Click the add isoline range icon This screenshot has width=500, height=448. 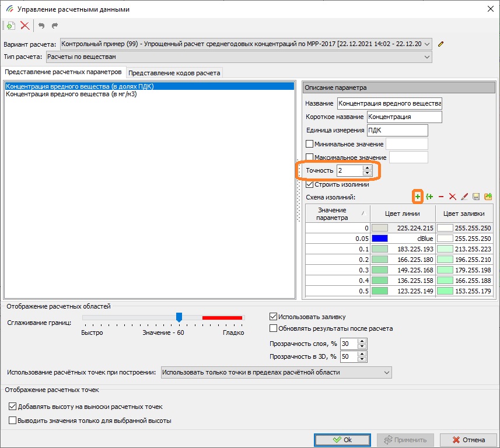pos(430,197)
